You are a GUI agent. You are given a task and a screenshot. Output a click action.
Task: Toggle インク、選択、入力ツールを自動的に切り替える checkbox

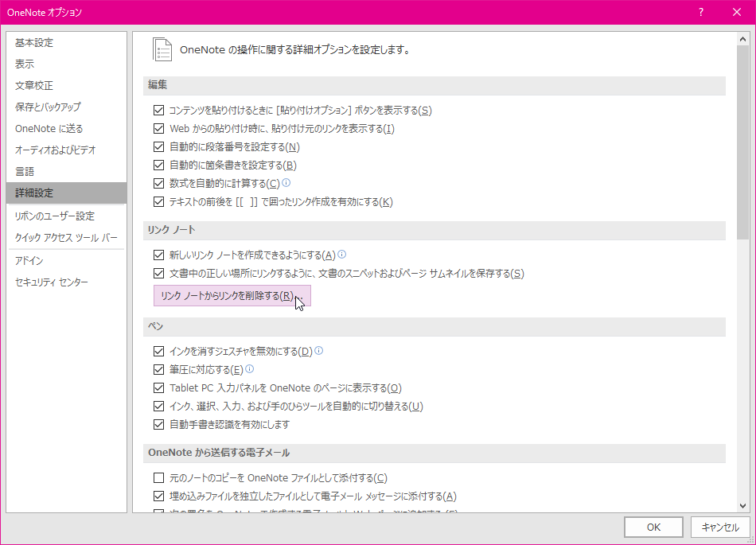[x=158, y=407]
